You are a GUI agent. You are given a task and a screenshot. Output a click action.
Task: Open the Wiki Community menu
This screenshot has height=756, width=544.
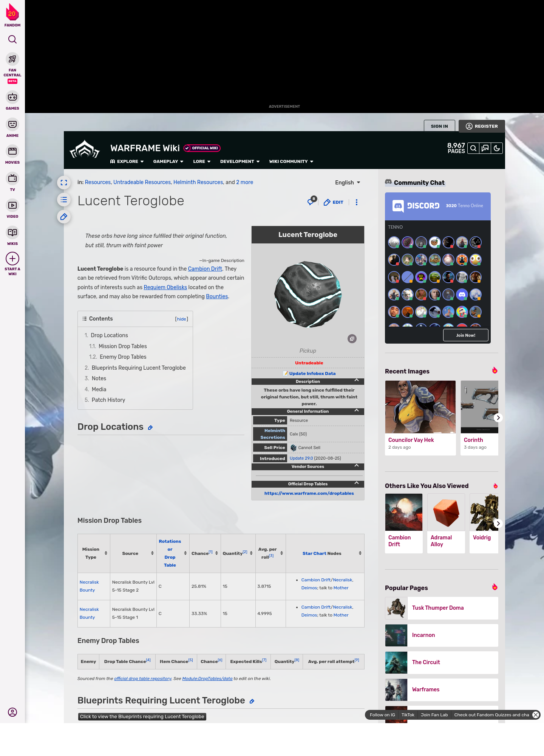[291, 161]
